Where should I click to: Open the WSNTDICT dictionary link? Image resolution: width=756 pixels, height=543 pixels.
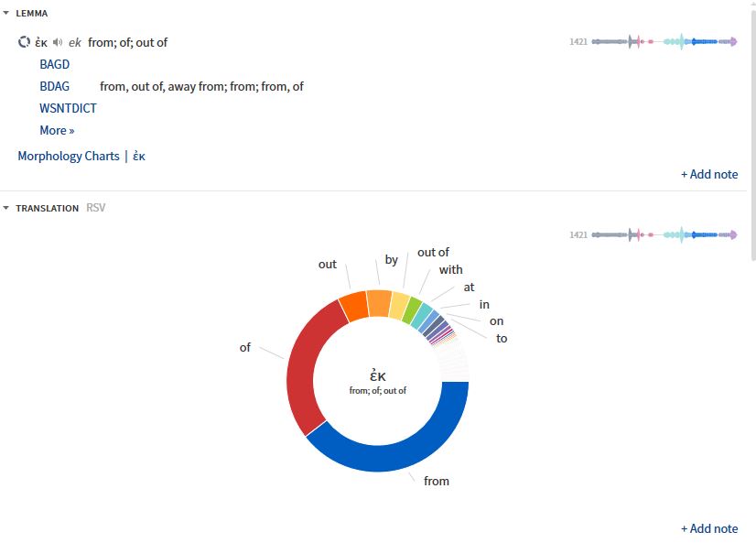click(x=68, y=108)
